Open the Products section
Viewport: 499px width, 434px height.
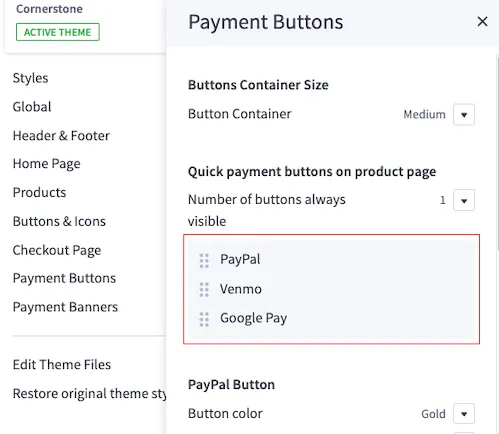39,193
